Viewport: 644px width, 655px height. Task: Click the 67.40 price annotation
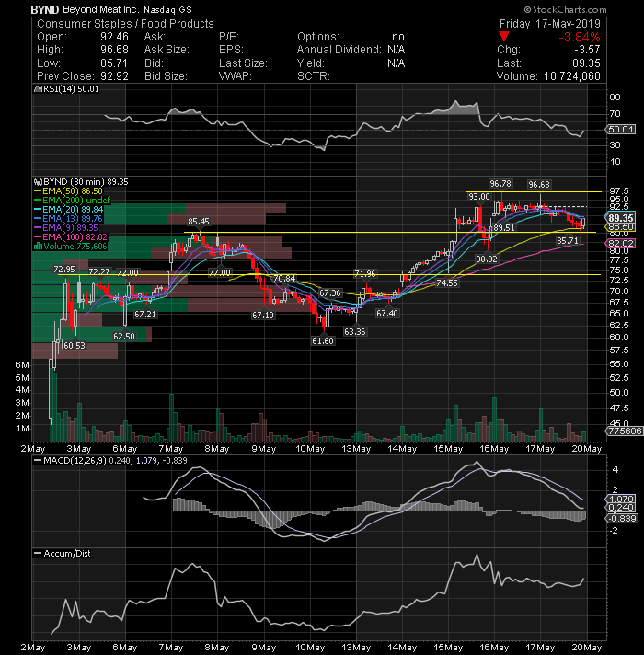(x=387, y=313)
